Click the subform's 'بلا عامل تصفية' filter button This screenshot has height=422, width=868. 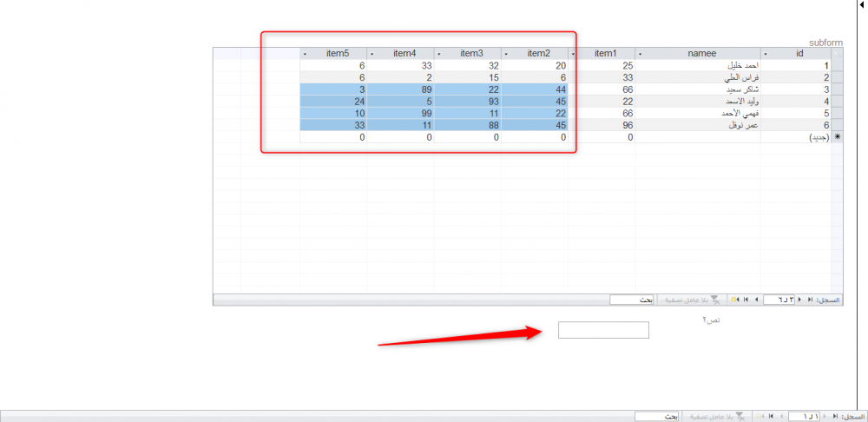[x=692, y=300]
